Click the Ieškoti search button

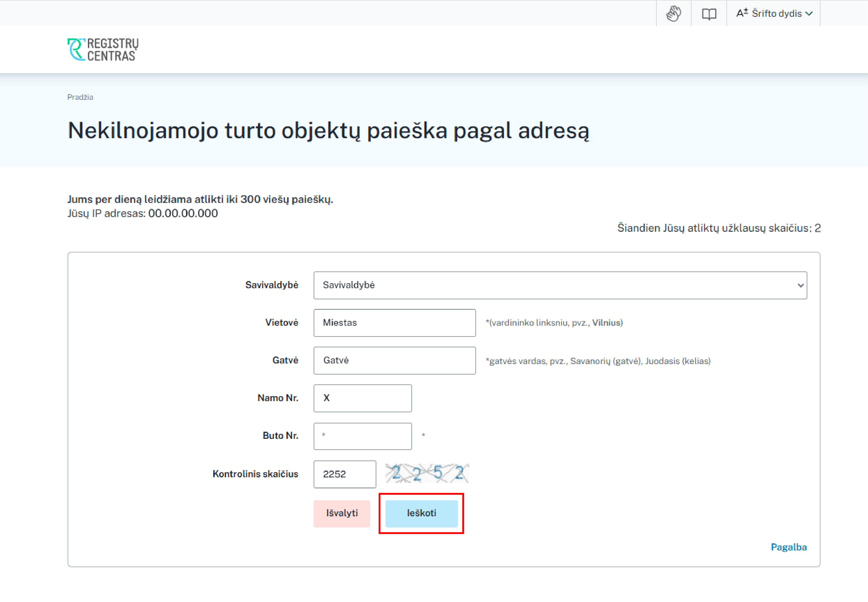pyautogui.click(x=421, y=513)
